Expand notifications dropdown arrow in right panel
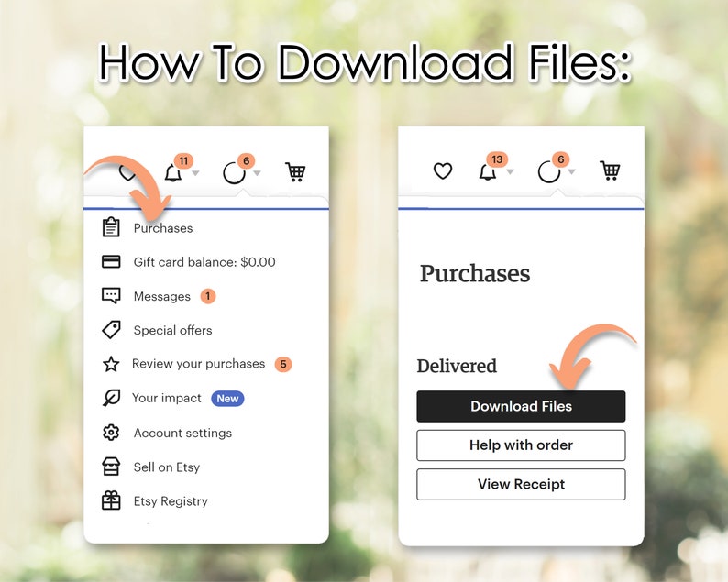The image size is (728, 582). point(511,171)
